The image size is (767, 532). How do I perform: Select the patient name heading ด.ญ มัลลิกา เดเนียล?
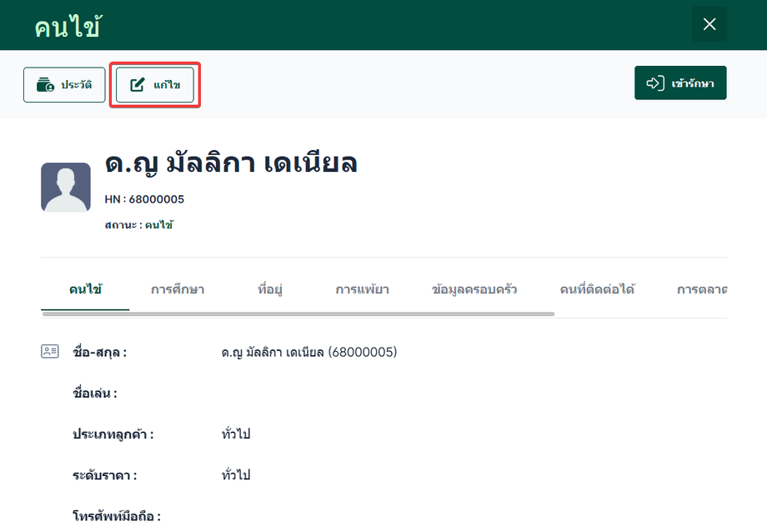[231, 163]
